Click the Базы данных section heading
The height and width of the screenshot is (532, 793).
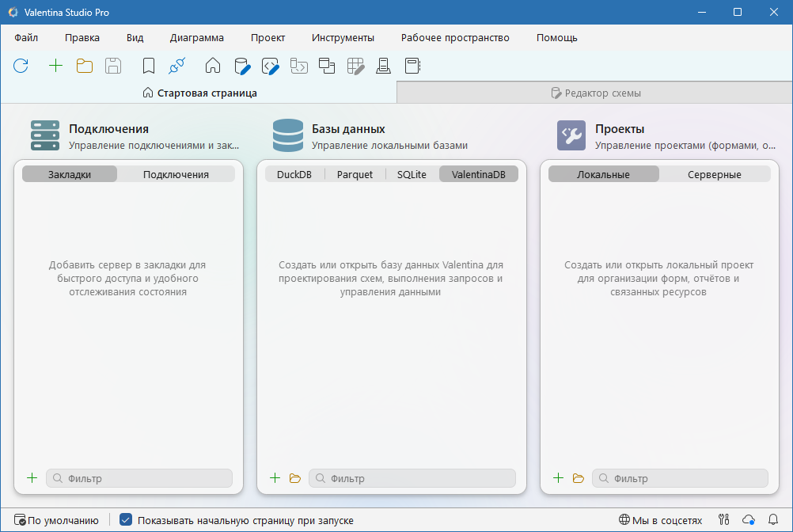click(348, 129)
